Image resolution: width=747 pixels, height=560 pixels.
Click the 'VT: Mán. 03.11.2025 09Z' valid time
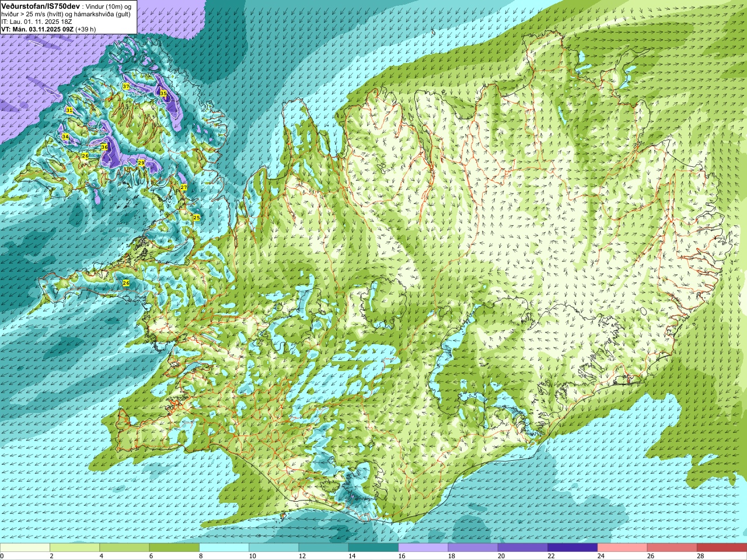37,29
